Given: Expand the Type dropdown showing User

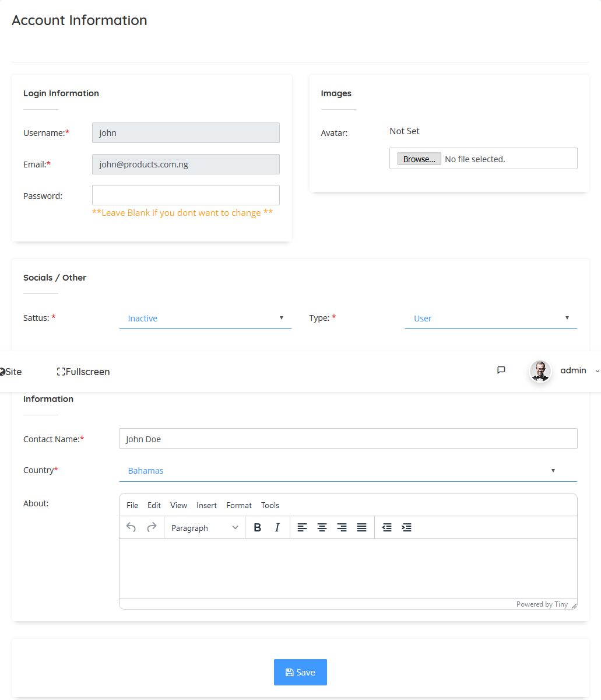Looking at the screenshot, I should point(491,318).
